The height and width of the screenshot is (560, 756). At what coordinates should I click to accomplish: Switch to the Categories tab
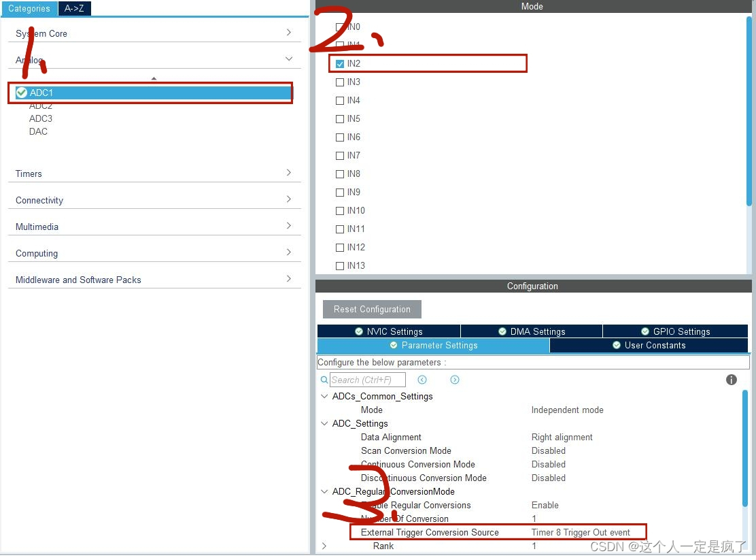29,8
